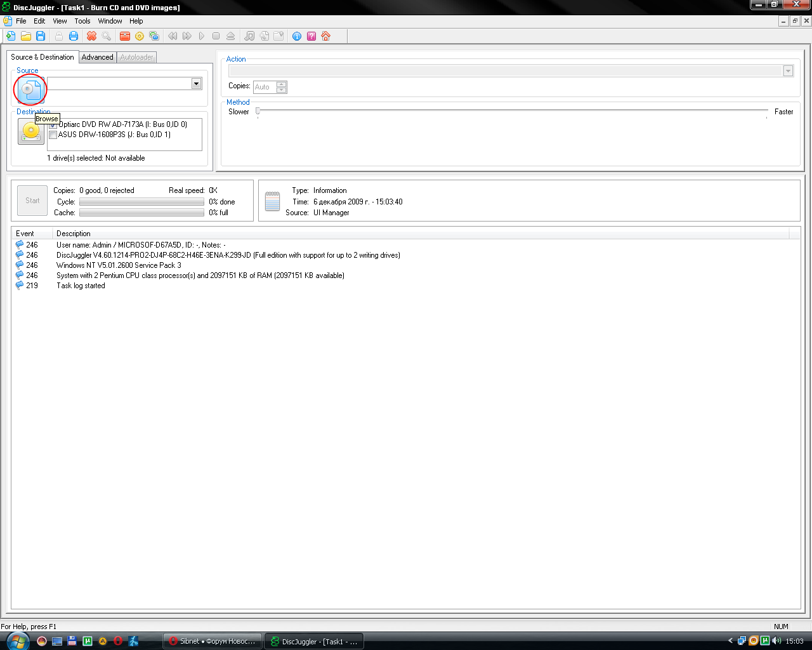
Task: Open the Edit menu
Action: tap(39, 21)
